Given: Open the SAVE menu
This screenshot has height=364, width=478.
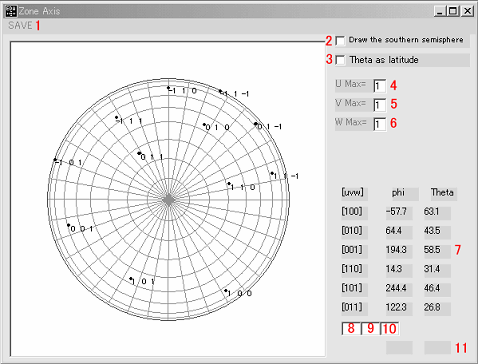Looking at the screenshot, I should pos(20,25).
